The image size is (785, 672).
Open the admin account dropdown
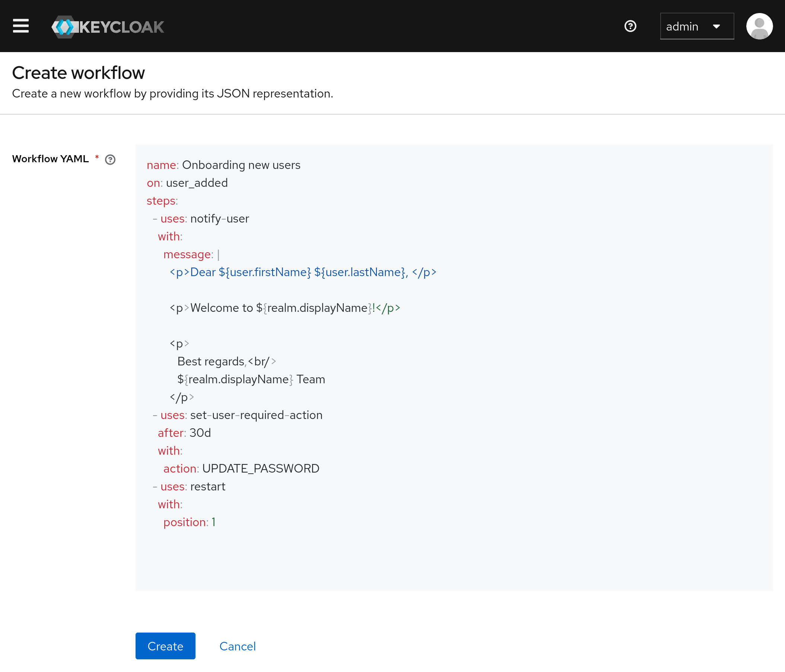(x=697, y=26)
